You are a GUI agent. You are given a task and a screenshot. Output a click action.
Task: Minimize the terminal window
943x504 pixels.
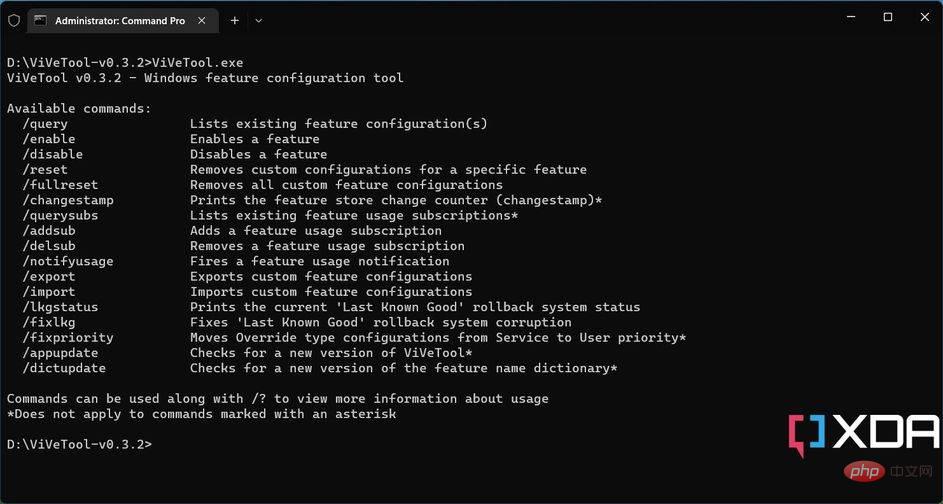point(850,17)
